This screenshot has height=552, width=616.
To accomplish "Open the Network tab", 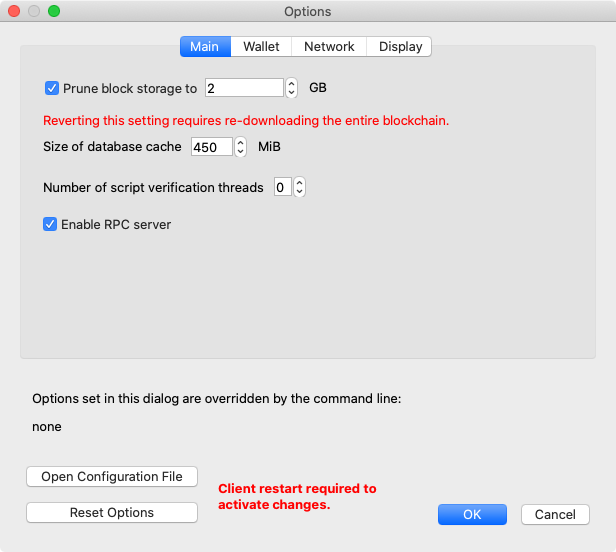I will pos(329,47).
